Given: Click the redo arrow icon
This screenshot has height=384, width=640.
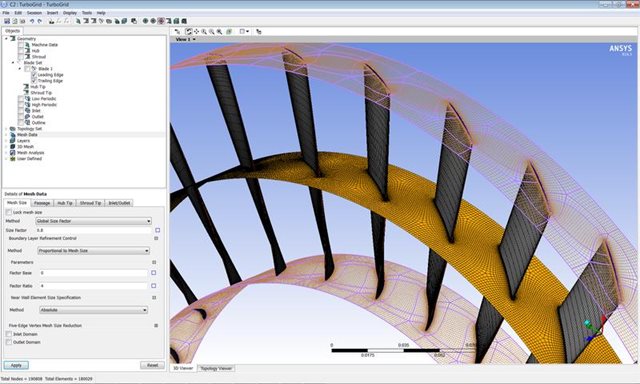Looking at the screenshot, I should [40, 21].
